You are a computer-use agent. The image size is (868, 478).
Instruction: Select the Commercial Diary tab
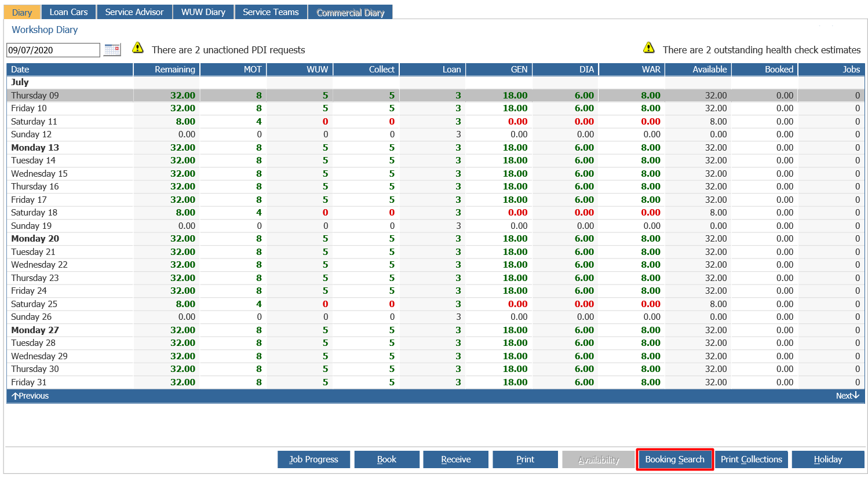(351, 12)
